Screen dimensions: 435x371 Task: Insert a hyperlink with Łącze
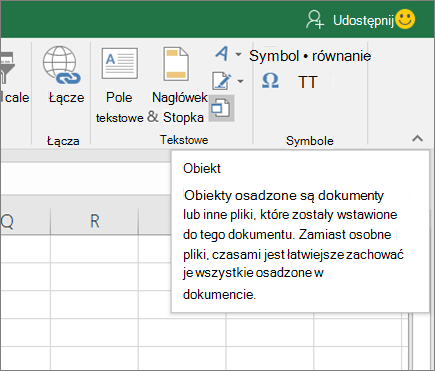(x=66, y=75)
